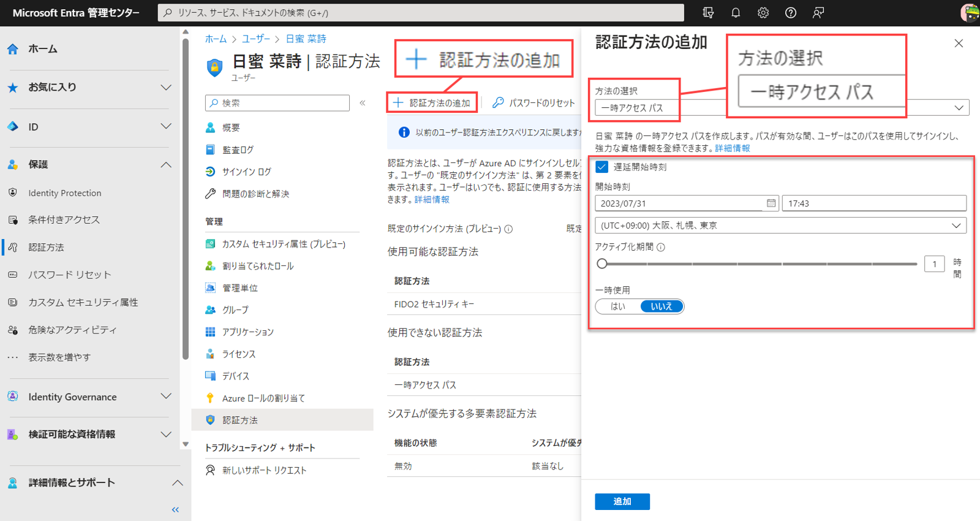The width and height of the screenshot is (980, 521).
Task: Open the user account avatar
Action: tap(970, 13)
